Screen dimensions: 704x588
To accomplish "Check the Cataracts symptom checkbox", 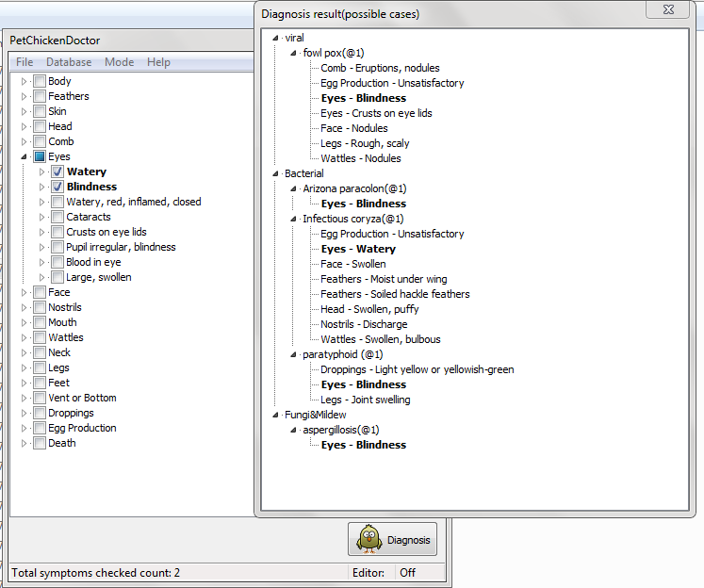I will 57,217.
